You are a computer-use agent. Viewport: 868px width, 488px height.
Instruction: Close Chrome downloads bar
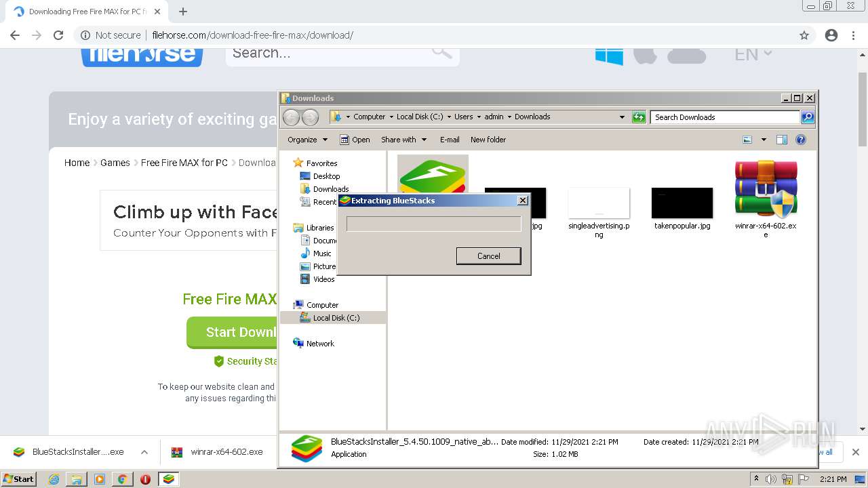point(855,452)
